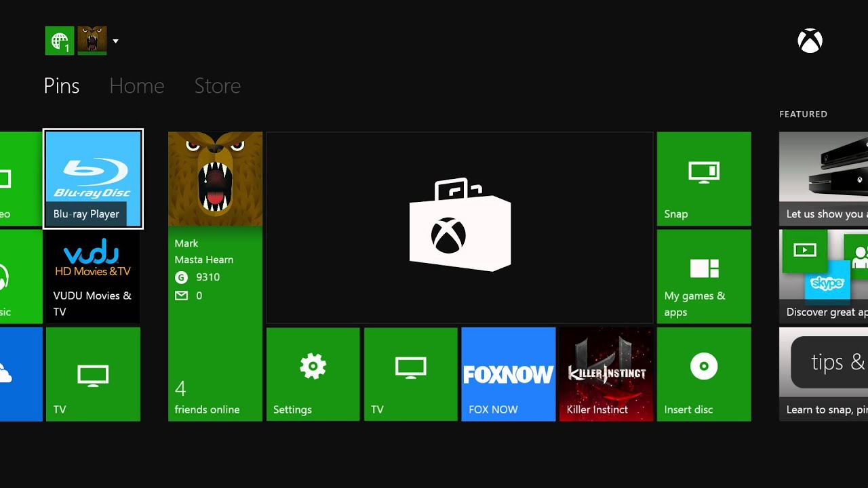The image size is (868, 488).
Task: Open the Settings gear tile
Action: pyautogui.click(x=313, y=374)
